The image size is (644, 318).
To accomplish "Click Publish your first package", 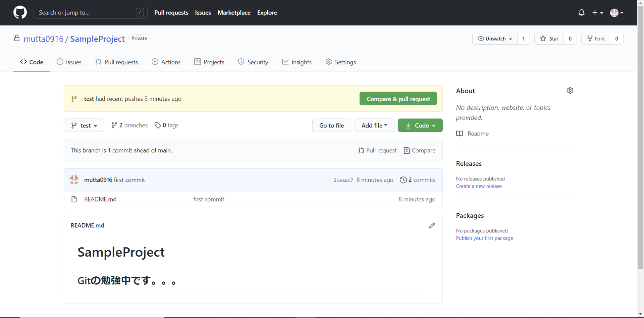I will click(484, 238).
